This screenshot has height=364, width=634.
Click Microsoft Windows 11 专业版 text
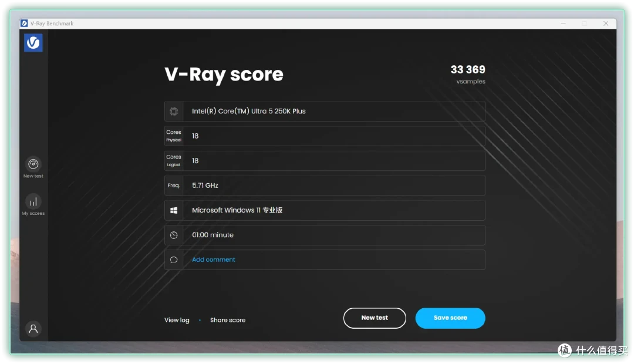[237, 210]
